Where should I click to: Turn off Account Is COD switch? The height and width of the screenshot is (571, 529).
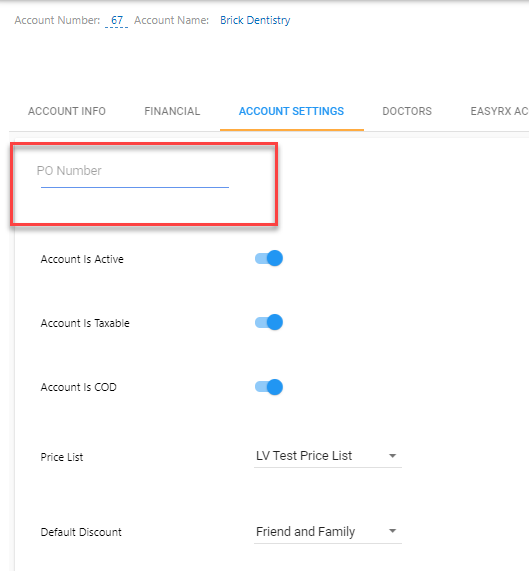[x=269, y=387]
